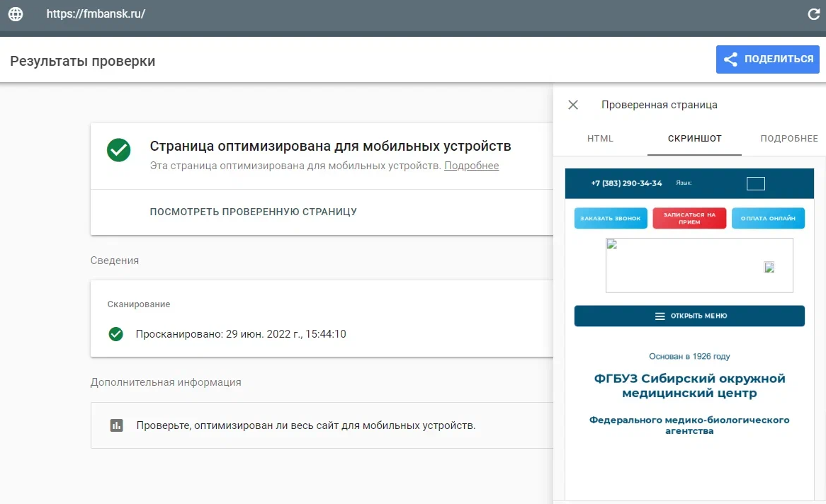
Task: Click the reload icon in the top bar
Action: [813, 14]
